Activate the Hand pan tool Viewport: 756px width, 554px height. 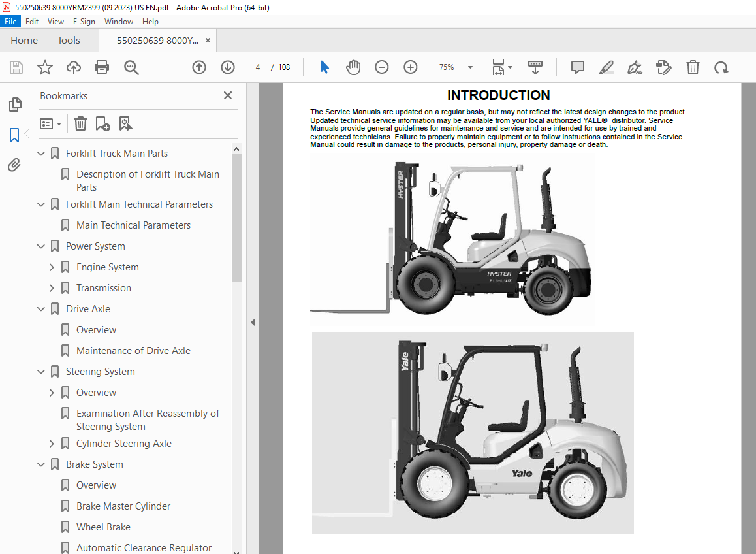coord(353,67)
